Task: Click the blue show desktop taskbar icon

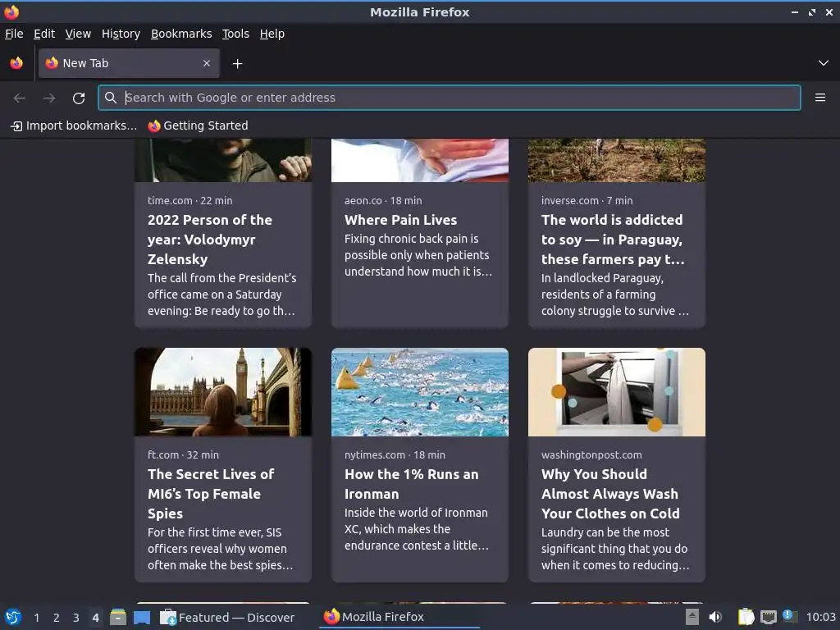Action: [x=142, y=618]
